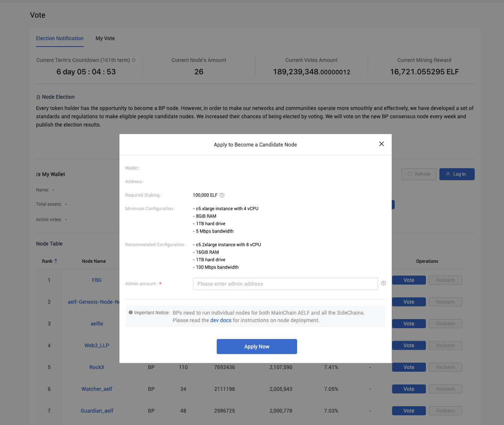Screen dimensions: 504x425
Task: Click the Important Notice info icon
Action: (131, 312)
